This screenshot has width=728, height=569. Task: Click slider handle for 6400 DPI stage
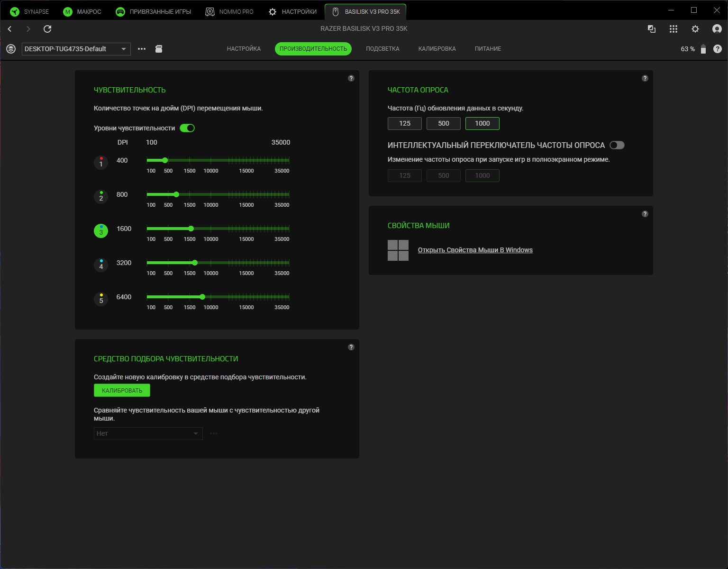tap(202, 297)
